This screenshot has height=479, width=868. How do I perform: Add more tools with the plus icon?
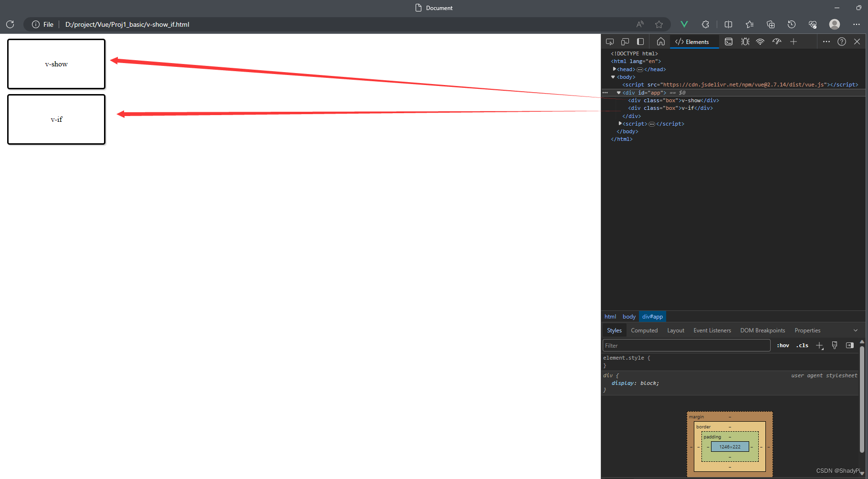click(794, 42)
